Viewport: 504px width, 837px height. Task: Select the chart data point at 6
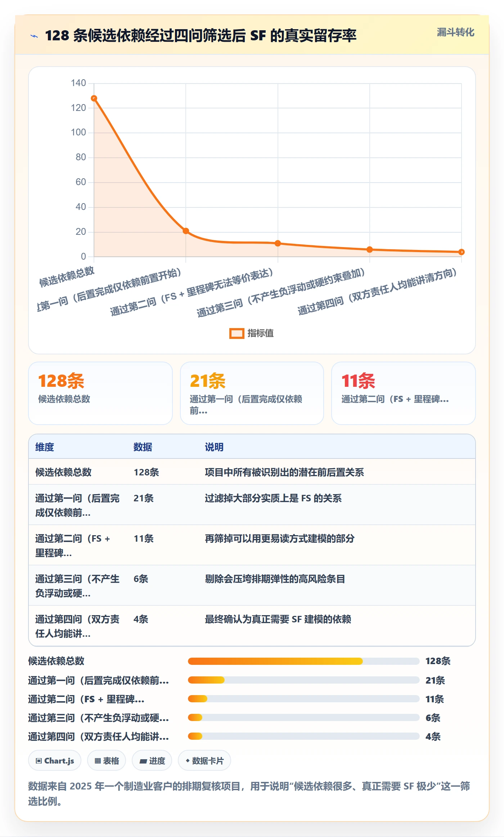(x=369, y=250)
